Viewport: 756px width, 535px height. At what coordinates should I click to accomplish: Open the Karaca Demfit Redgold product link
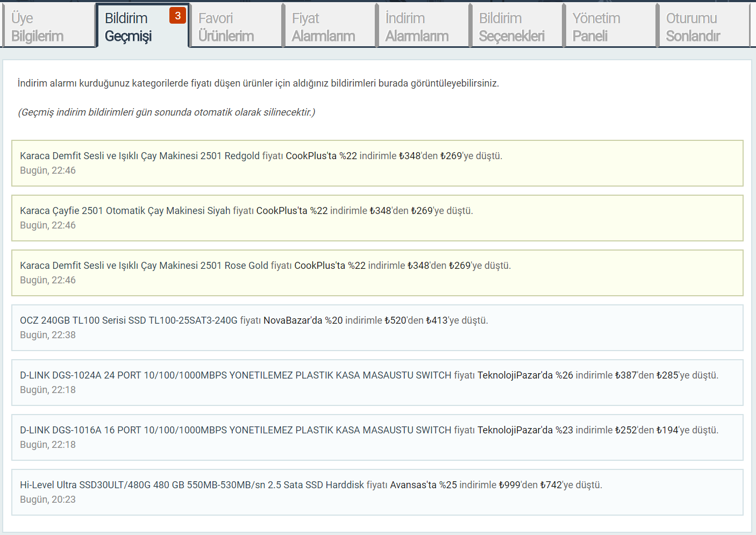[140, 156]
